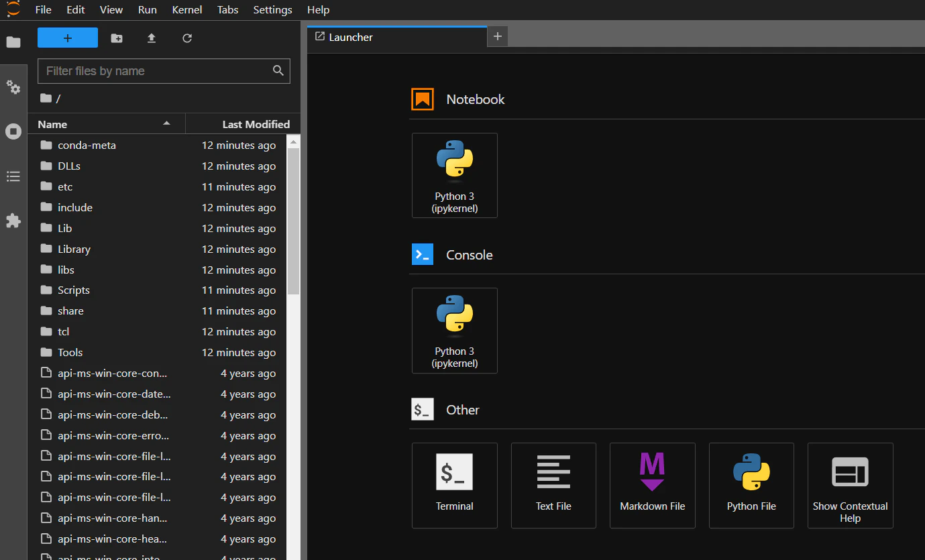Select the Launcher tab
Viewport: 925px width, 560px height.
[396, 37]
